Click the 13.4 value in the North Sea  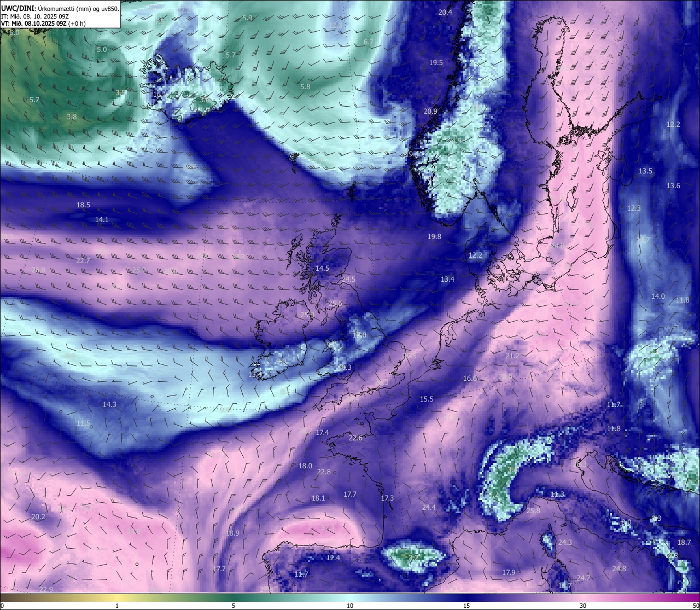tap(447, 279)
